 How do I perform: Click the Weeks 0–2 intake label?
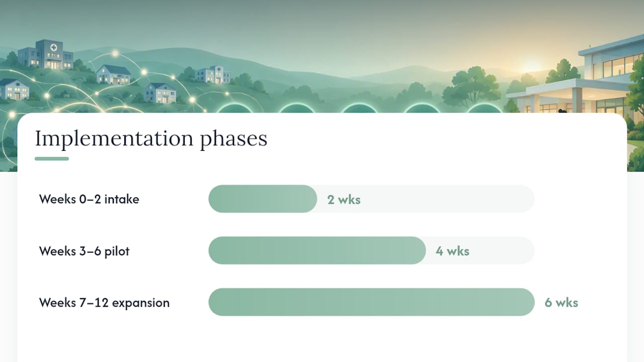(x=89, y=199)
